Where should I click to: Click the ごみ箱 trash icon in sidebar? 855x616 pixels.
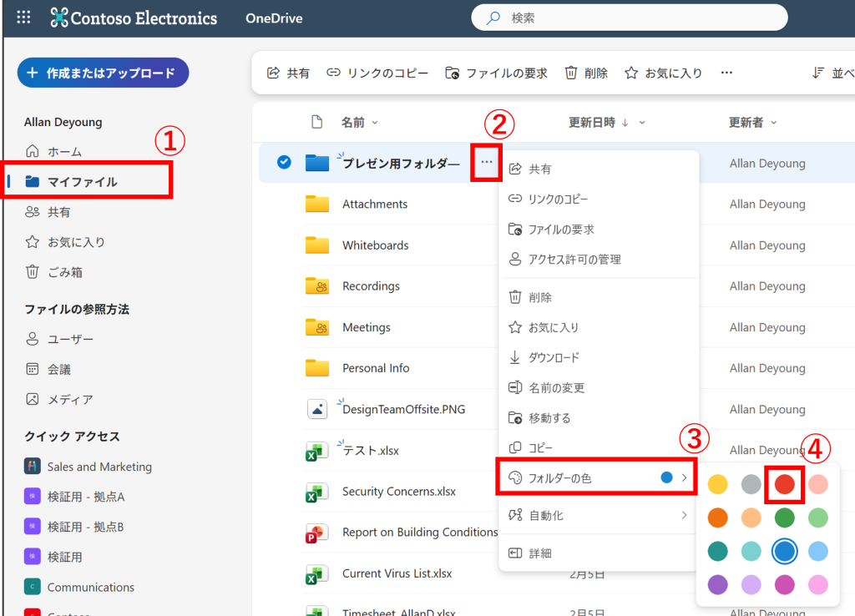(33, 272)
